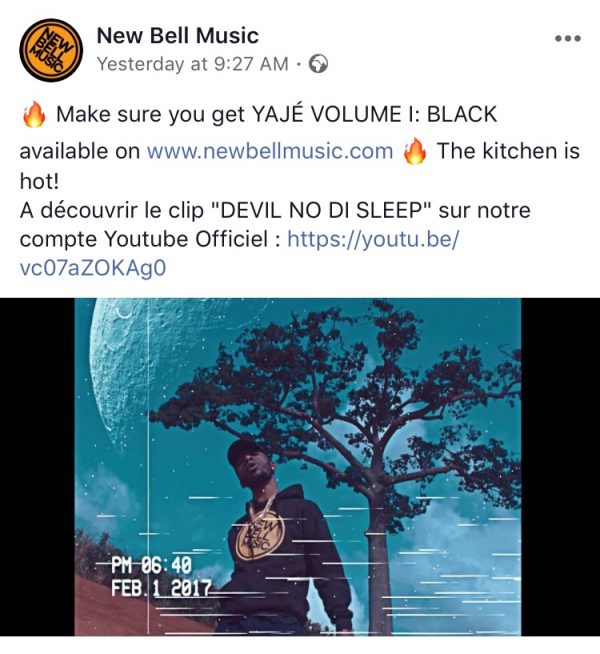Click the "FEB. 1 2017" date overlay
This screenshot has width=600, height=654.
click(x=161, y=589)
